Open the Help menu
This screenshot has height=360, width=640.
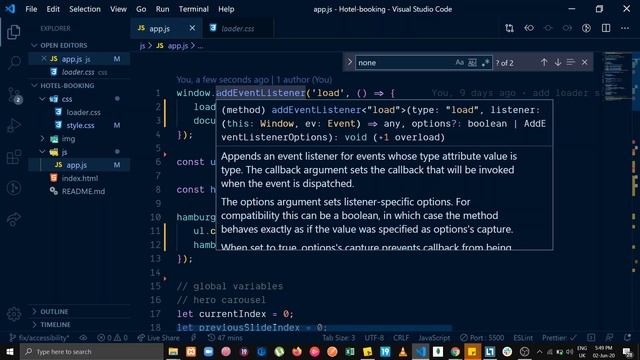tap(226, 9)
